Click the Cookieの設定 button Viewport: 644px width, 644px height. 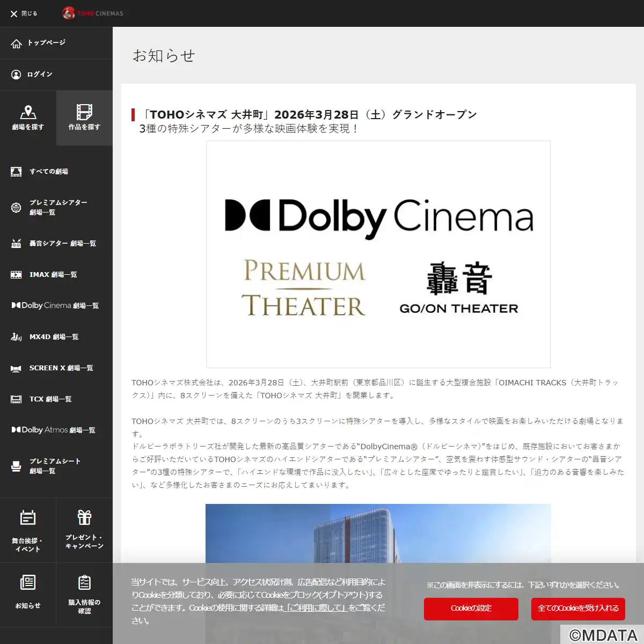pos(471,609)
